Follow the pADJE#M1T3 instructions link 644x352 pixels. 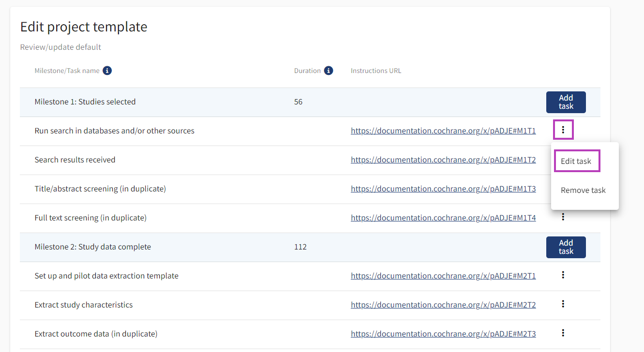(x=443, y=189)
